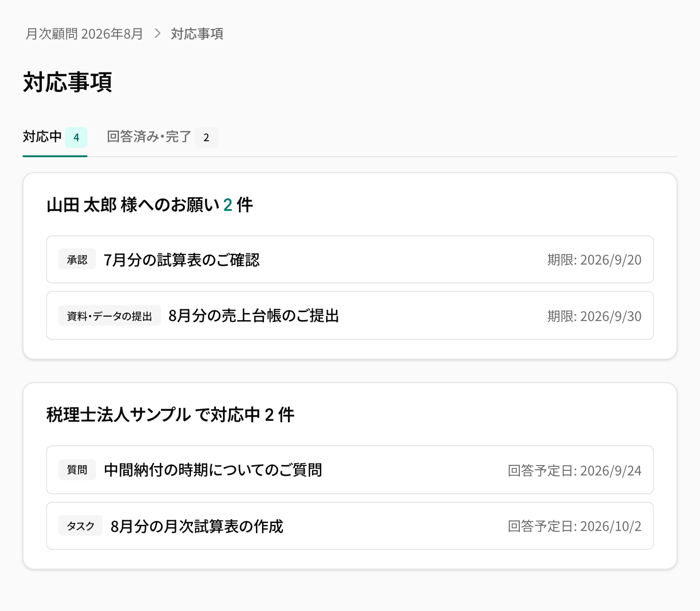This screenshot has width=700, height=611.
Task: Click the heading 税理士法人サンプル で対応中 2 件
Action: point(170,415)
